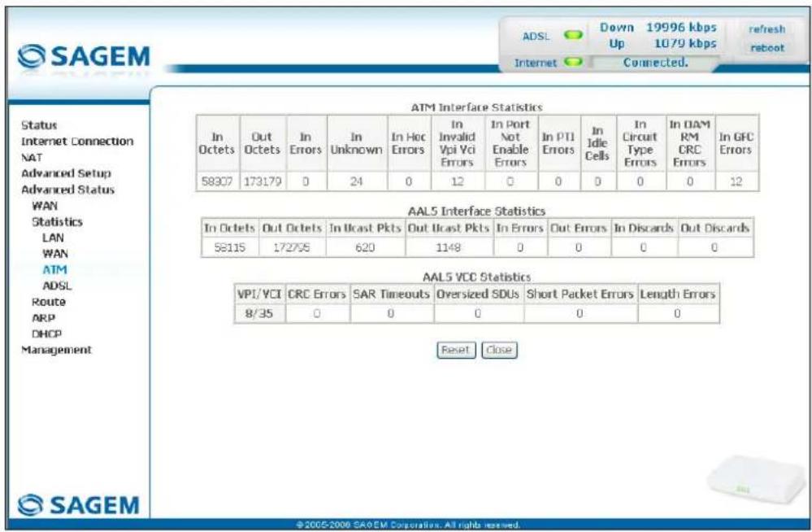Image resolution: width=812 pixels, height=532 pixels.
Task: Click the bottom-left SAGEM logo
Action: tap(79, 504)
